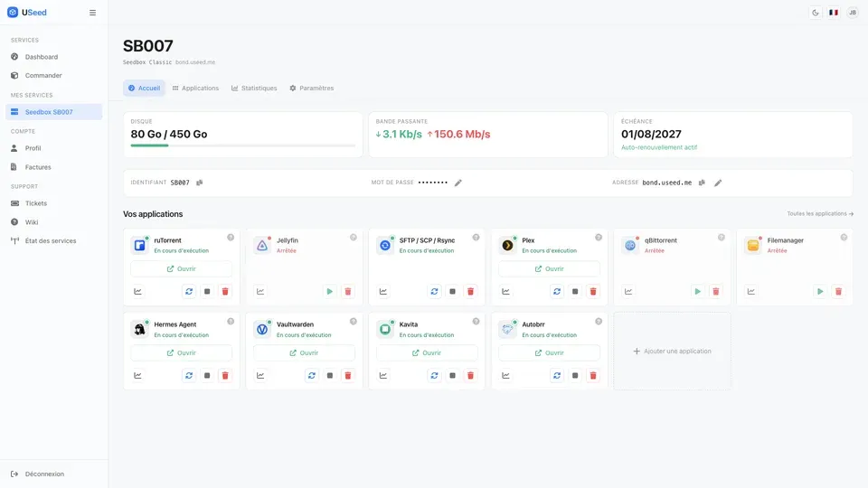
Task: Delete Jellyfin with trash icon
Action: [x=348, y=292]
